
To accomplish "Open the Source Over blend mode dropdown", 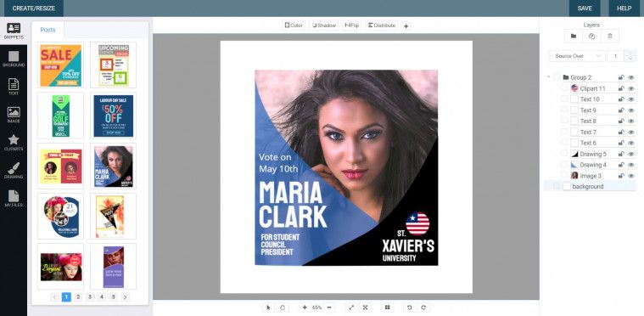I will click(577, 56).
